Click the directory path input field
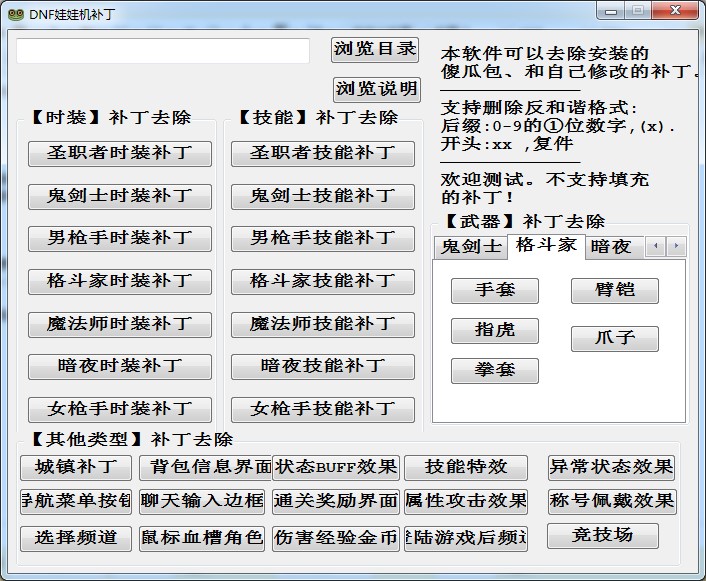This screenshot has width=706, height=581. point(163,51)
